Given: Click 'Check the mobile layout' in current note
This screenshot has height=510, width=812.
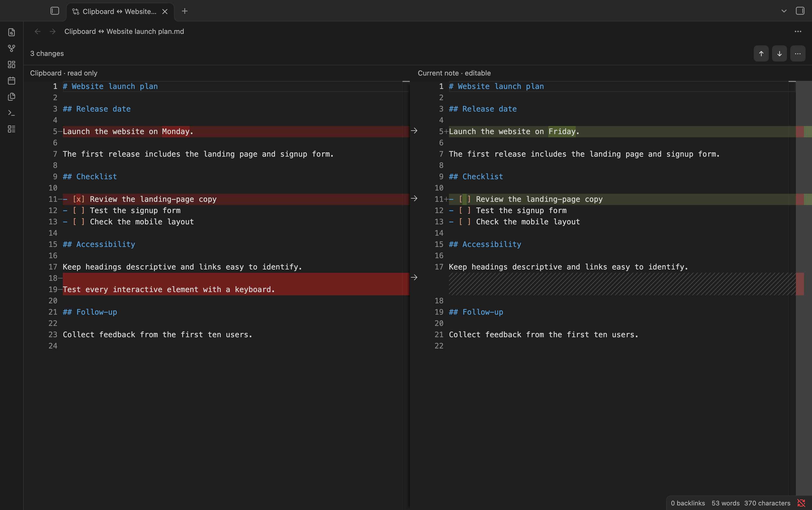Looking at the screenshot, I should 528,222.
